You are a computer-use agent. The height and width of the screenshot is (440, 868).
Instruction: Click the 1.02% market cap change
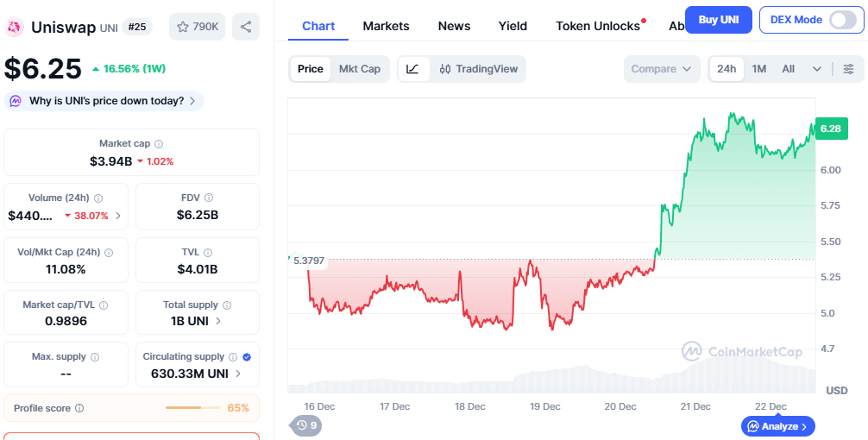tap(155, 161)
